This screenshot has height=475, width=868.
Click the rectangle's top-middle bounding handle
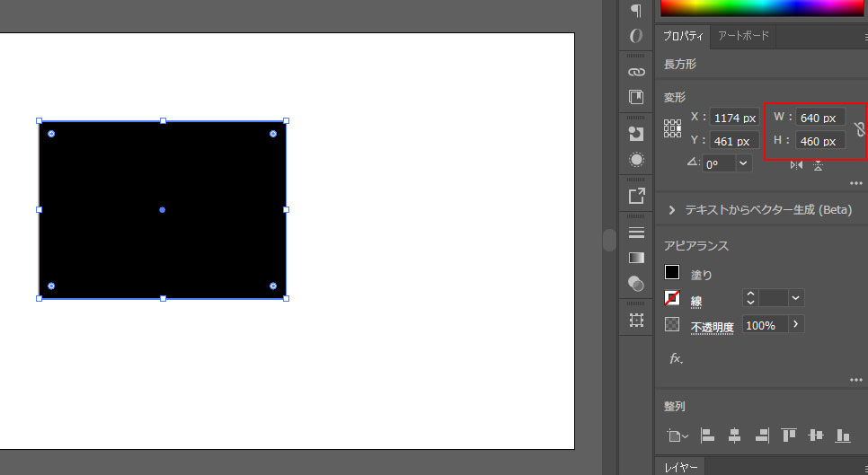(163, 120)
